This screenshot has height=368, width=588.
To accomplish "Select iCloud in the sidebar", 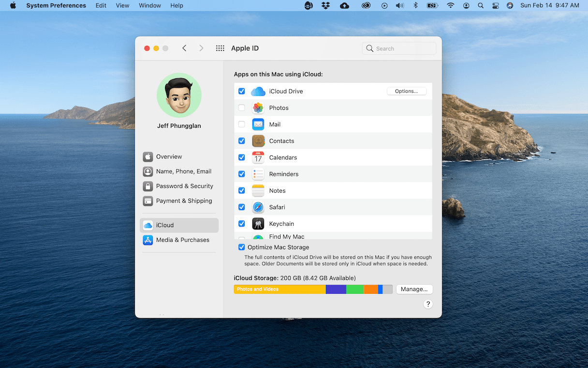I will click(179, 225).
